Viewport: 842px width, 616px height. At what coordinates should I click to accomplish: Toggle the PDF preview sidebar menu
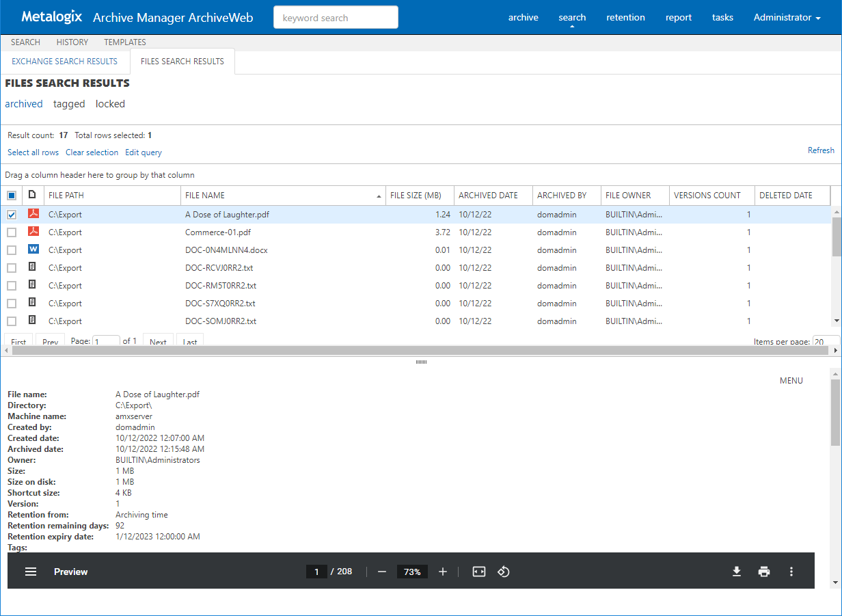(x=31, y=572)
